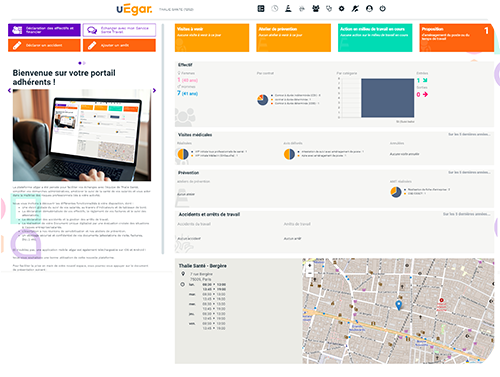This screenshot has height=377, width=500.
Task: Click the blue location pin on map
Action: coord(398,305)
